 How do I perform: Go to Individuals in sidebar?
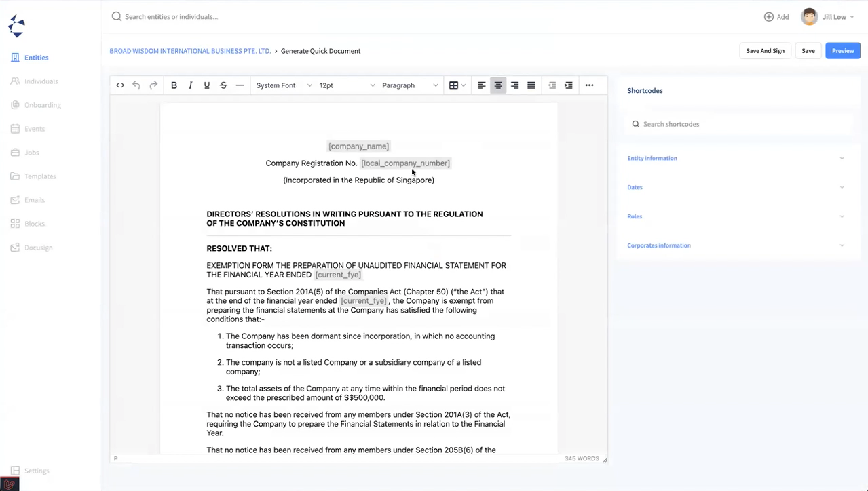coord(34,81)
